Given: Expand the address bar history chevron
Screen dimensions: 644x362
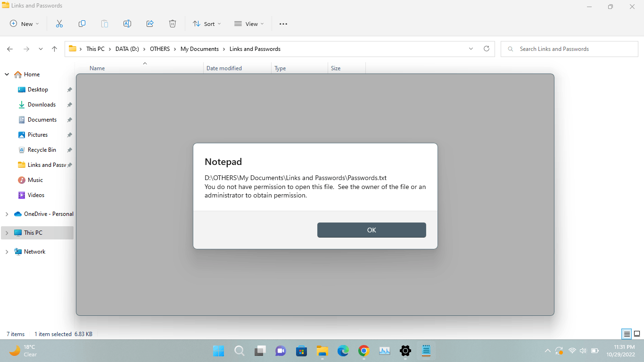Looking at the screenshot, I should [471, 49].
